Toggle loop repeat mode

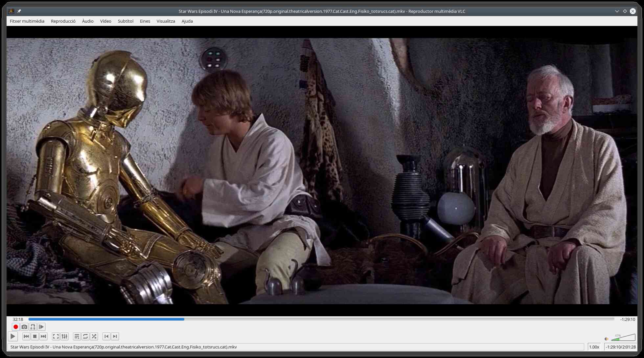(x=85, y=336)
